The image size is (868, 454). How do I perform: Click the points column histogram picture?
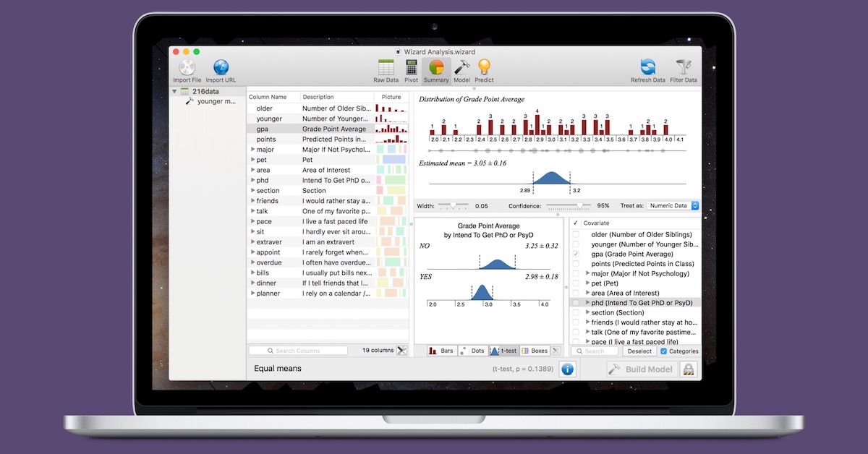tap(391, 139)
